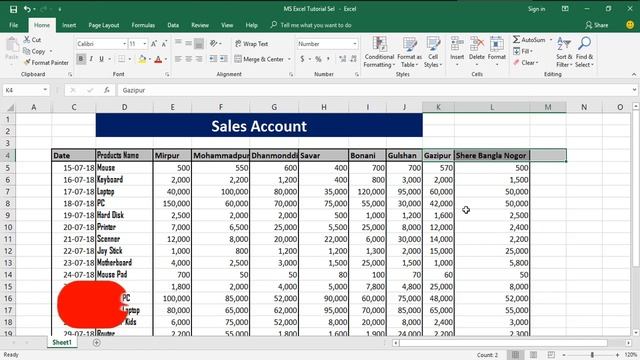Click the Tell me what you want search box

pos(311,25)
